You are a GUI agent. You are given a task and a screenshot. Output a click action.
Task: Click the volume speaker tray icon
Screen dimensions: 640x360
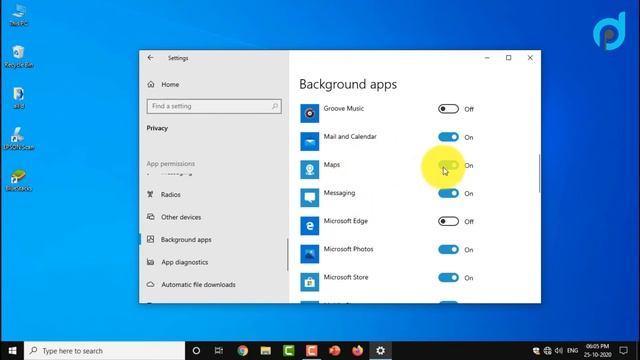pos(559,351)
